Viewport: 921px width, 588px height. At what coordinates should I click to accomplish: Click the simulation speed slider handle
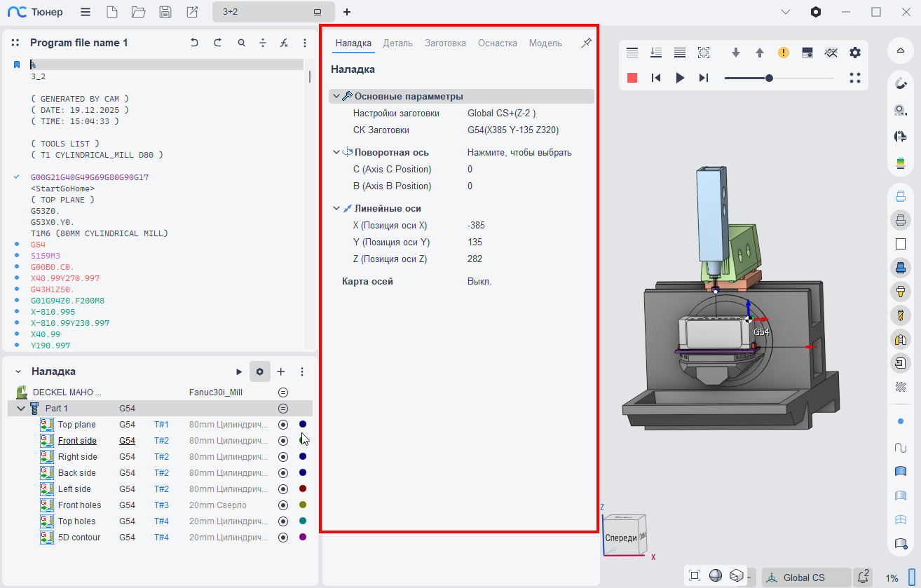coord(769,78)
